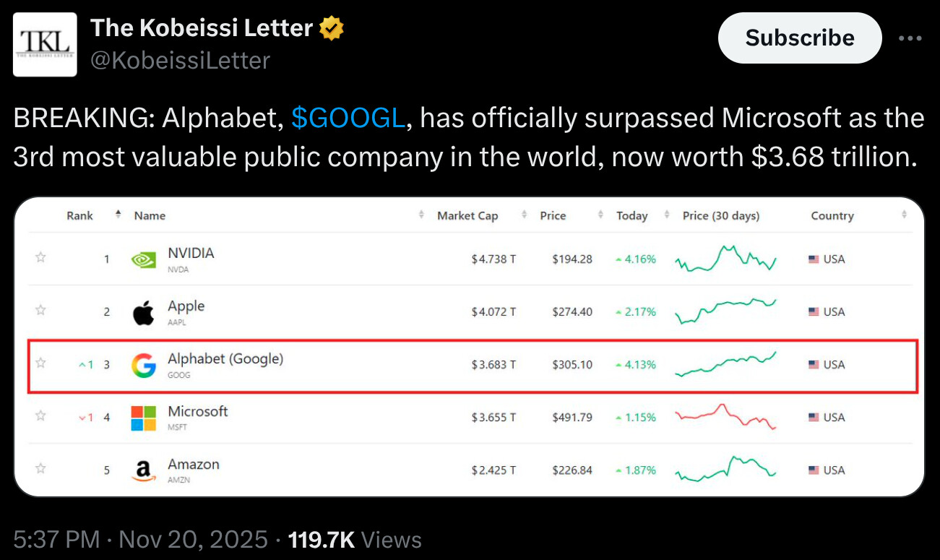Click the Google G logo
This screenshot has height=560, width=940.
tap(143, 366)
